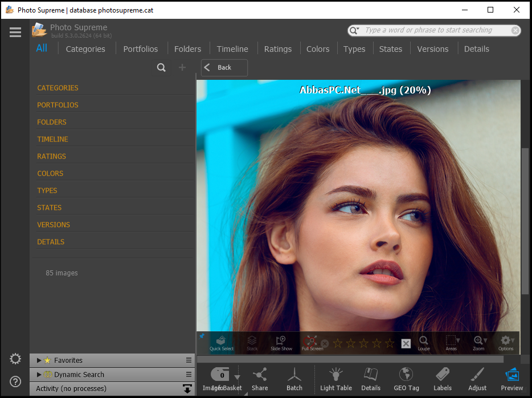
Task: Click the Photo Supreme logo icon
Action: 39,30
